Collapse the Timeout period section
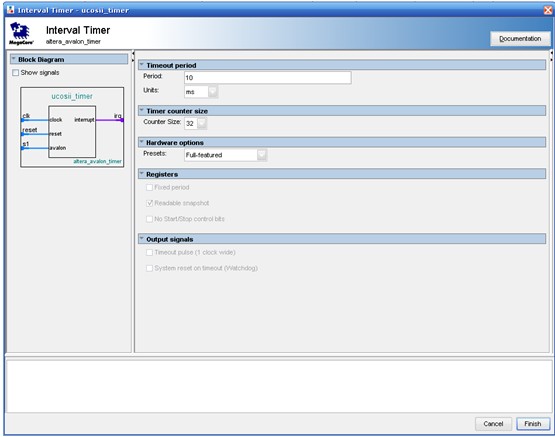The height and width of the screenshot is (437, 555). 142,65
